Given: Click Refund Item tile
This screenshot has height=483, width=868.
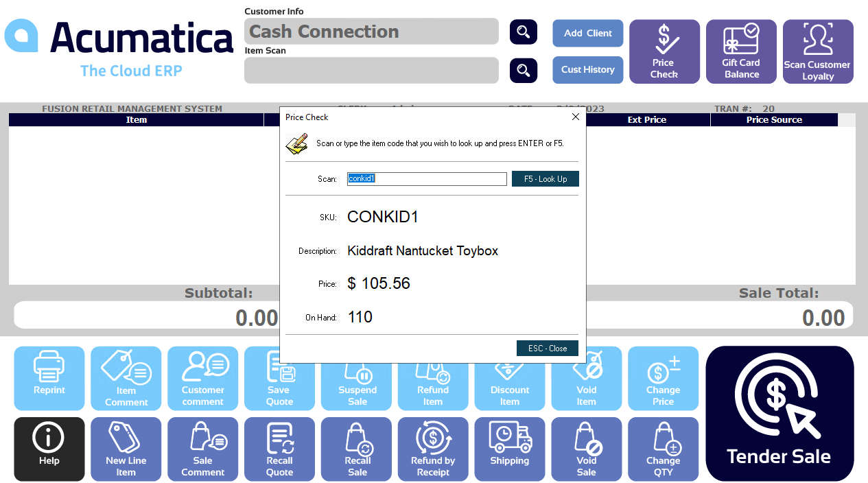Looking at the screenshot, I should click(433, 388).
